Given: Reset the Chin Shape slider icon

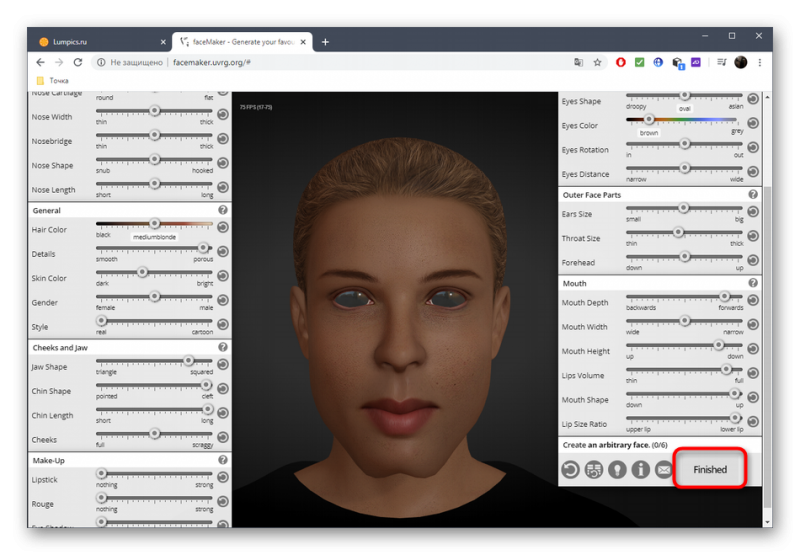Looking at the screenshot, I should click(223, 389).
